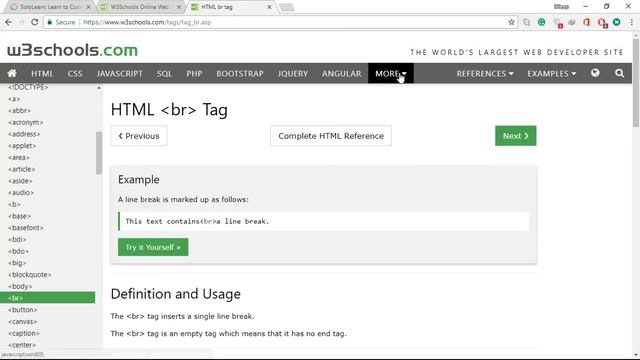Screen dimensions: 640x360
Task: Open the <abbr> sidebar link
Action: (19, 111)
